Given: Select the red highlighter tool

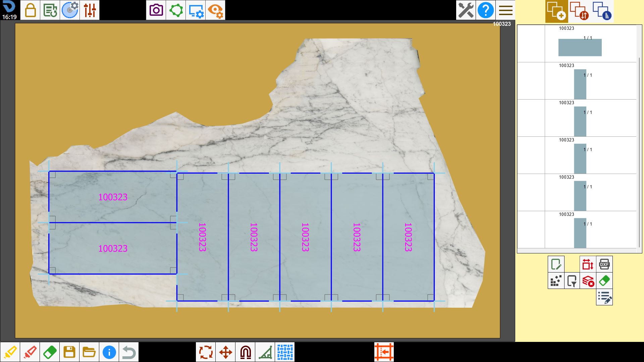Looking at the screenshot, I should click(x=30, y=352).
